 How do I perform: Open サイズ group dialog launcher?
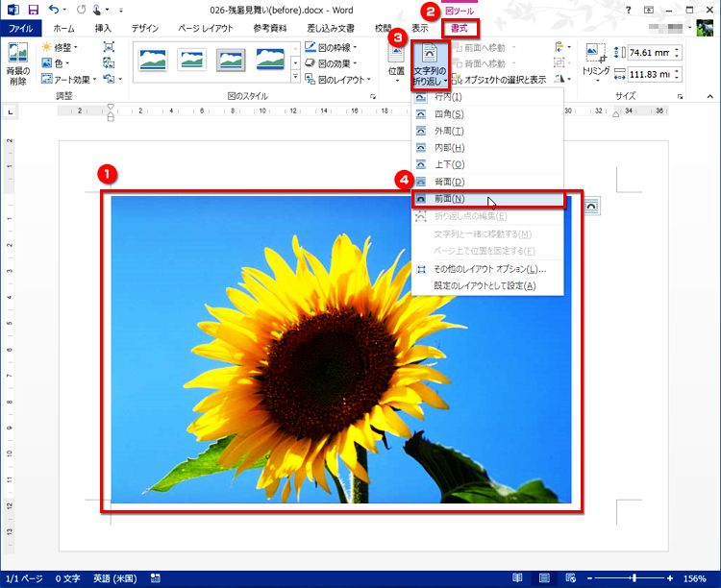[x=680, y=96]
